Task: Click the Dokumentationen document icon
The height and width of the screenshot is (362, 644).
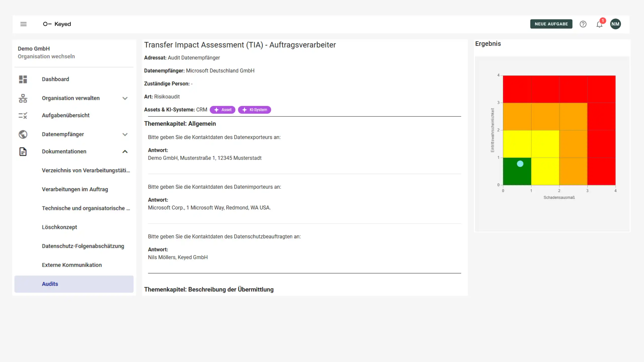Action: point(23,152)
